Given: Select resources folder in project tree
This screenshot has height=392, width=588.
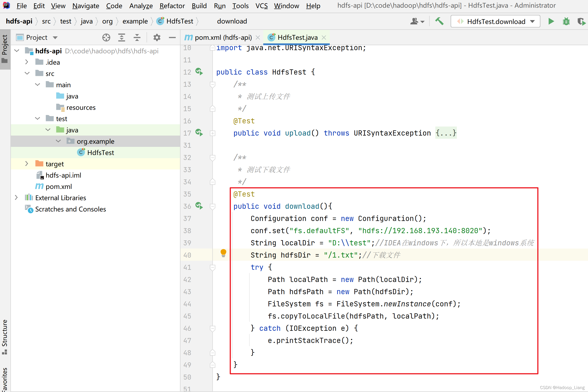Looking at the screenshot, I should pyautogui.click(x=81, y=108).
